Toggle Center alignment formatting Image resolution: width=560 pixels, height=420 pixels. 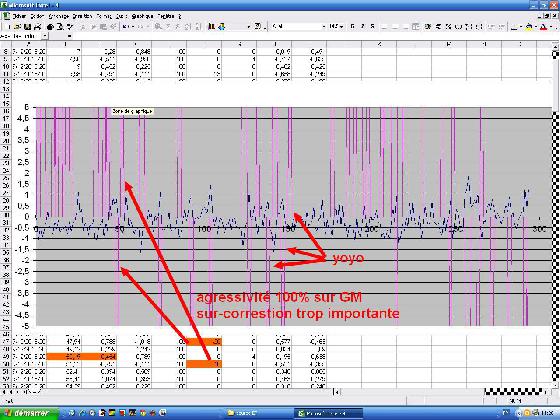coord(395,26)
